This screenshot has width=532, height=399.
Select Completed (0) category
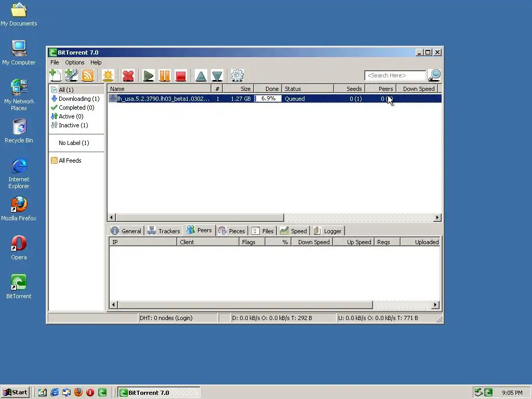tap(76, 108)
